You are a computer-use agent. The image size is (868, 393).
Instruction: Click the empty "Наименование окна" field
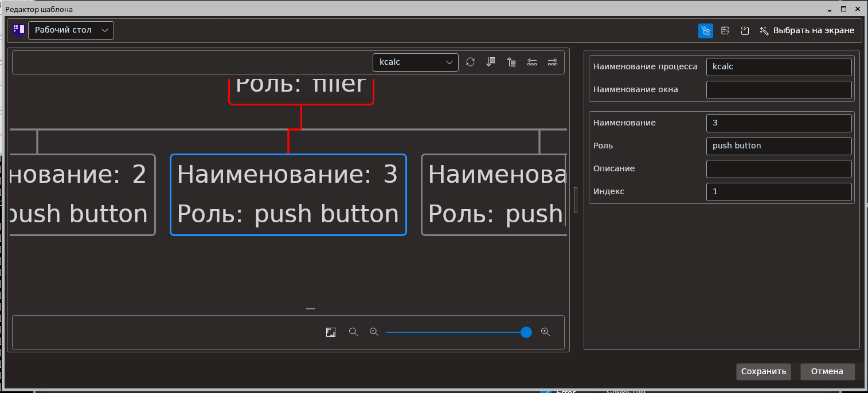tap(779, 90)
